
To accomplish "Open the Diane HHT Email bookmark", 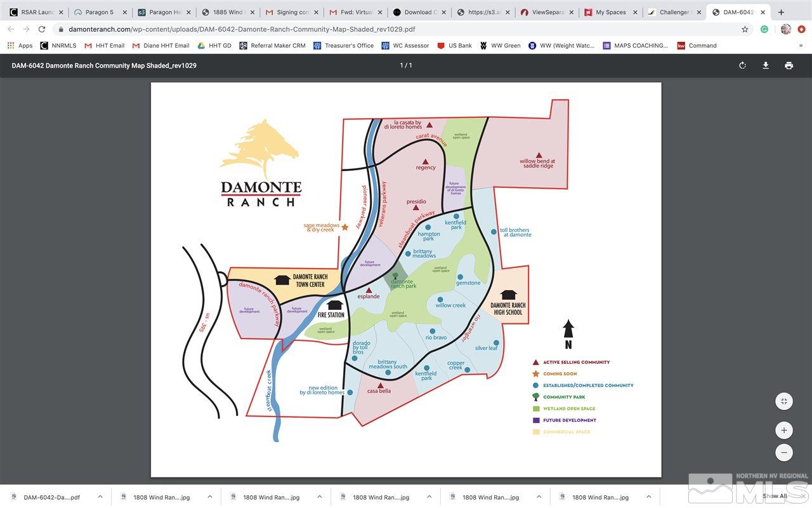I will click(x=161, y=46).
